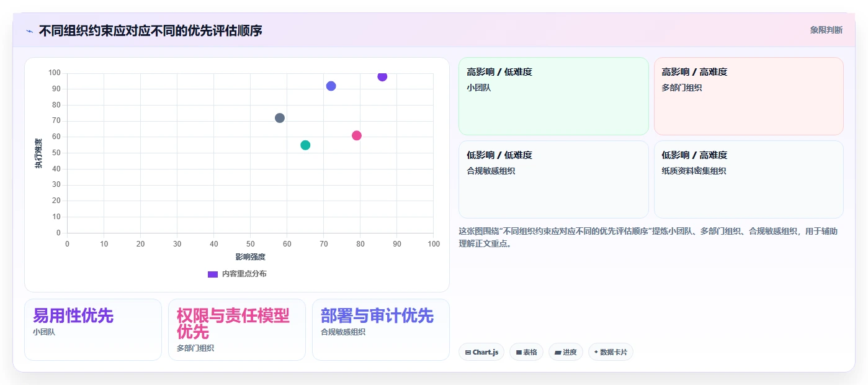Click the 小团队 subtitle under 易用性优先
Viewport: 868px width, 385px height.
44,332
